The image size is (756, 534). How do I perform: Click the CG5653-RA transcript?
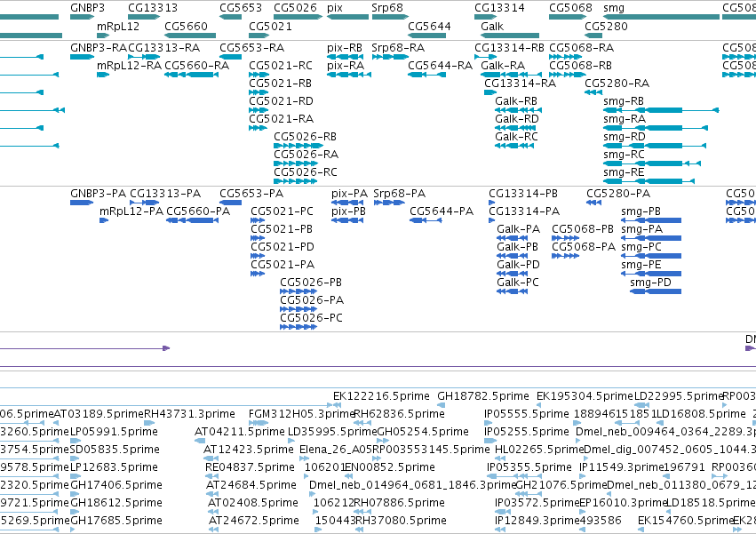(x=230, y=57)
